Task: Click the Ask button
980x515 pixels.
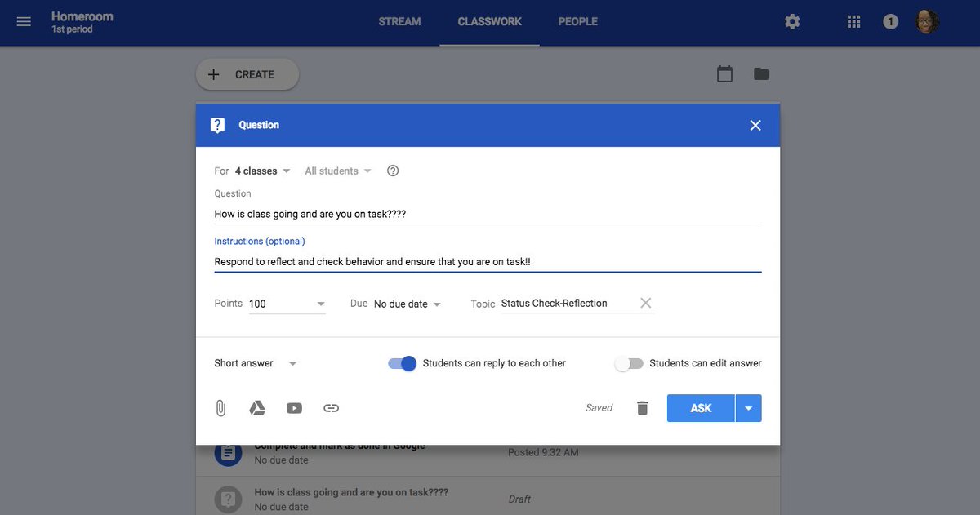Action: point(701,408)
